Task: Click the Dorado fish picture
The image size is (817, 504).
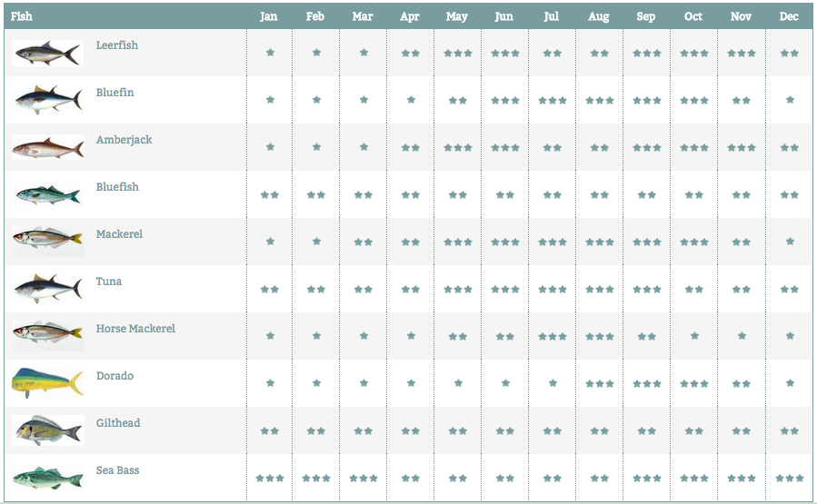Action: point(47,382)
